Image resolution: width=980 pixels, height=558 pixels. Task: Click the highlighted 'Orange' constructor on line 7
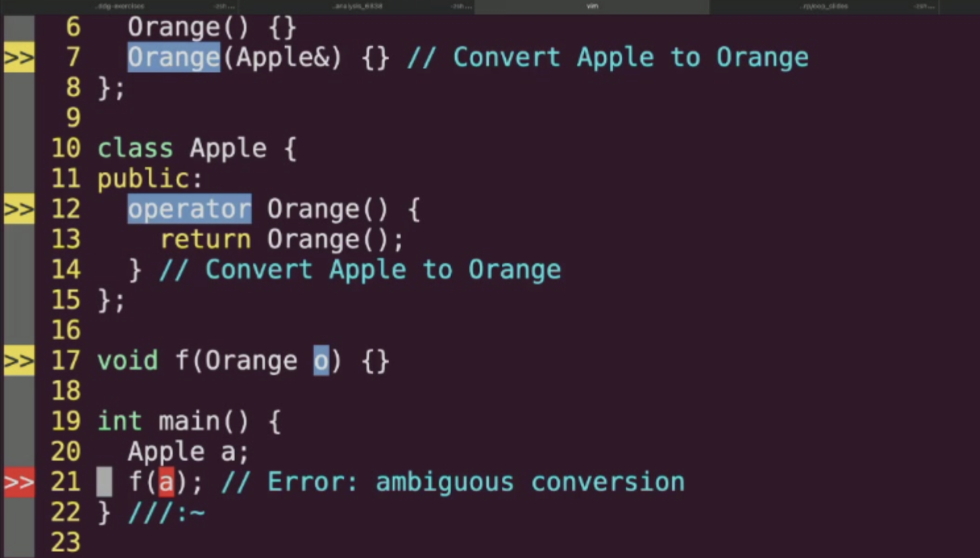174,58
